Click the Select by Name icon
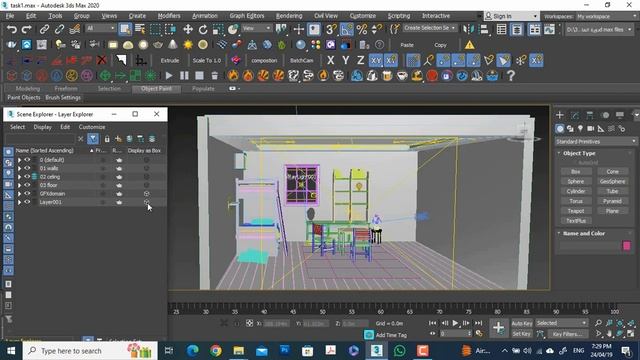The image size is (640, 360). 140,29
